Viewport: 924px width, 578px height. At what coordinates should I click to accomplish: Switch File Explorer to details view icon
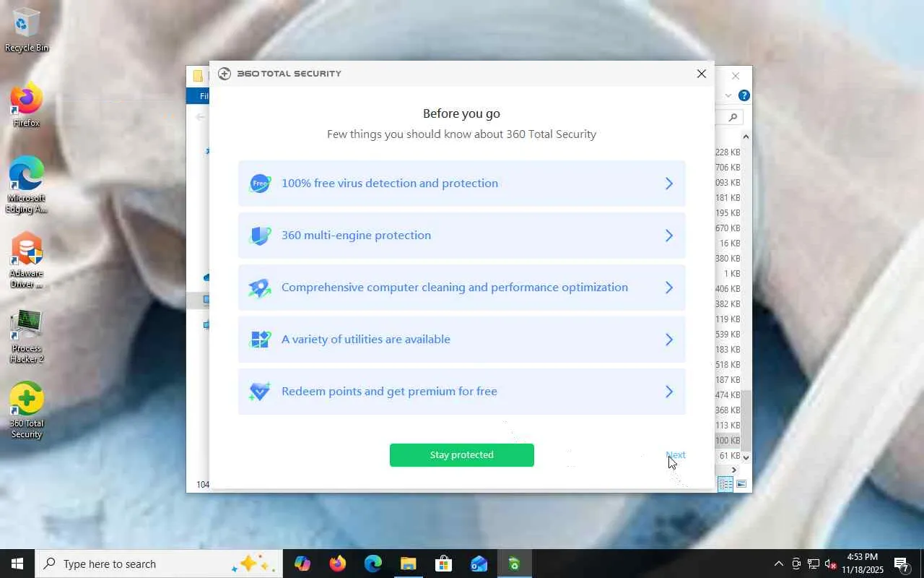coord(725,484)
